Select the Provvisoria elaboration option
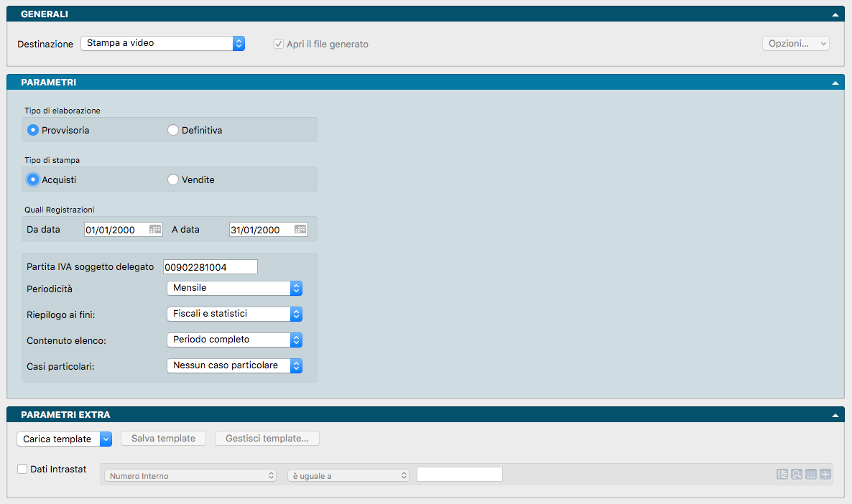 click(33, 131)
